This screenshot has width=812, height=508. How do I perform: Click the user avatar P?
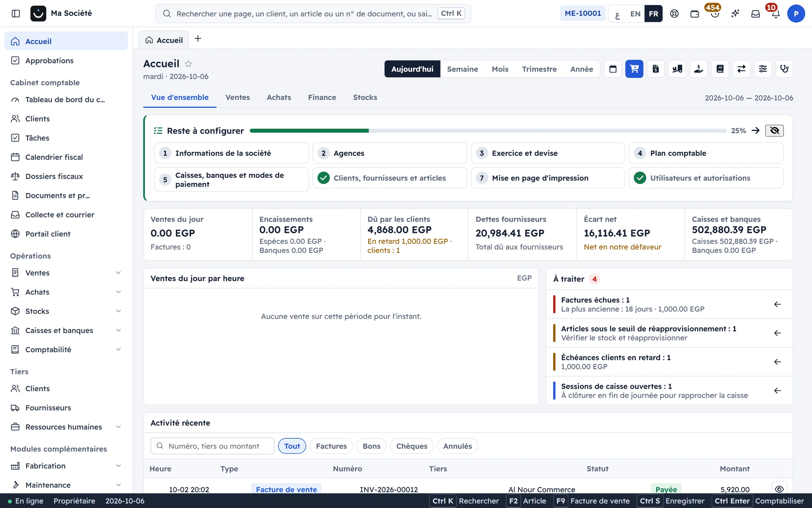(x=796, y=14)
